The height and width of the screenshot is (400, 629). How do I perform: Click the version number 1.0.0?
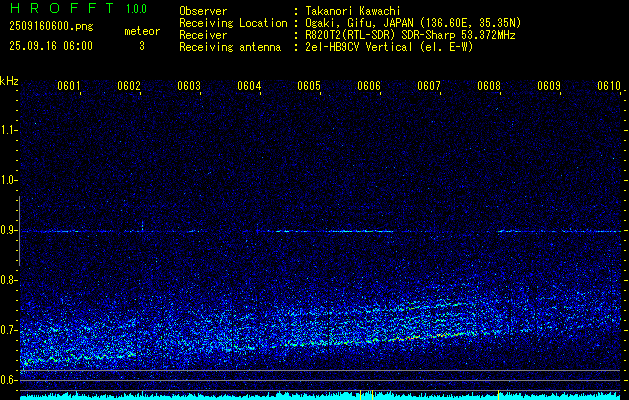tap(136, 8)
